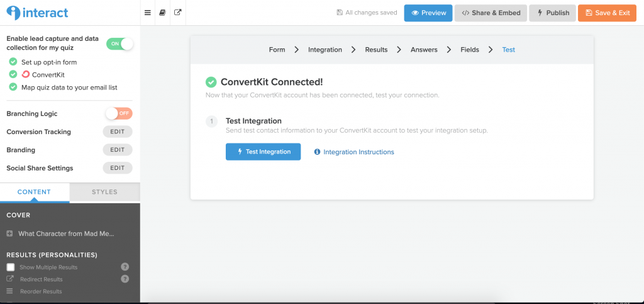This screenshot has height=304, width=644.
Task: Click Save & Exit
Action: pyautogui.click(x=607, y=13)
